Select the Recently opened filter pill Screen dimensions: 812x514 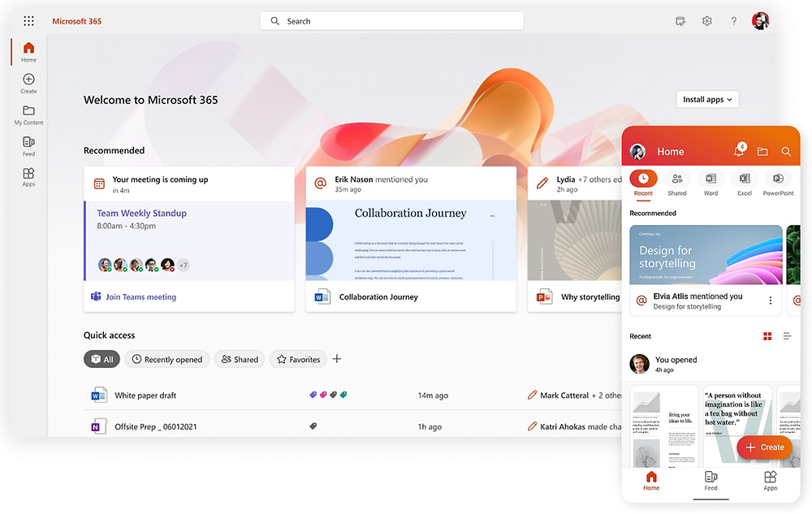(x=167, y=359)
